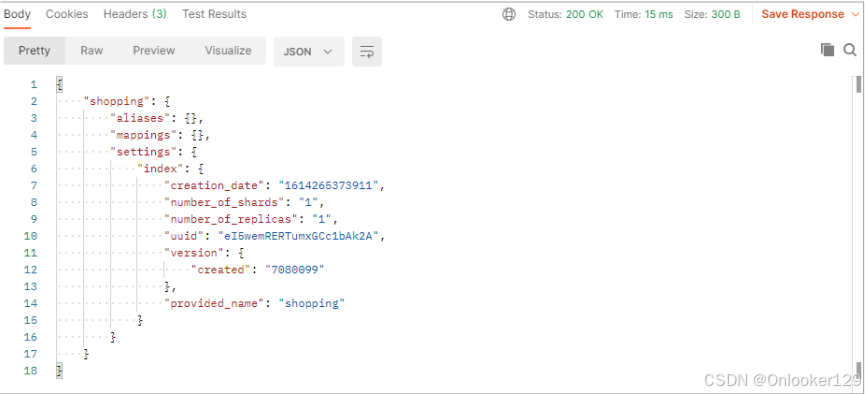Click the 200 OK status text
865x395 pixels.
coord(585,15)
